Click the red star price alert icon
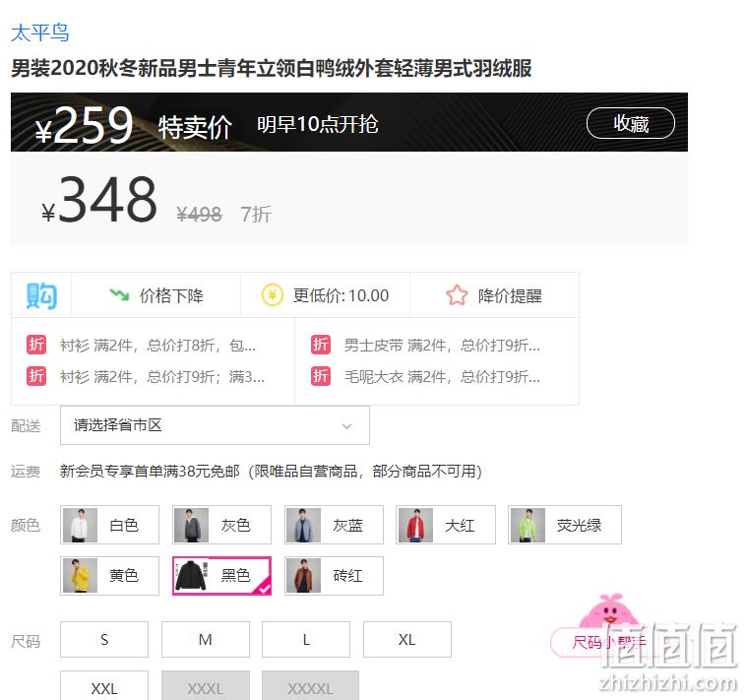The width and height of the screenshot is (746, 700). pyautogui.click(x=457, y=295)
